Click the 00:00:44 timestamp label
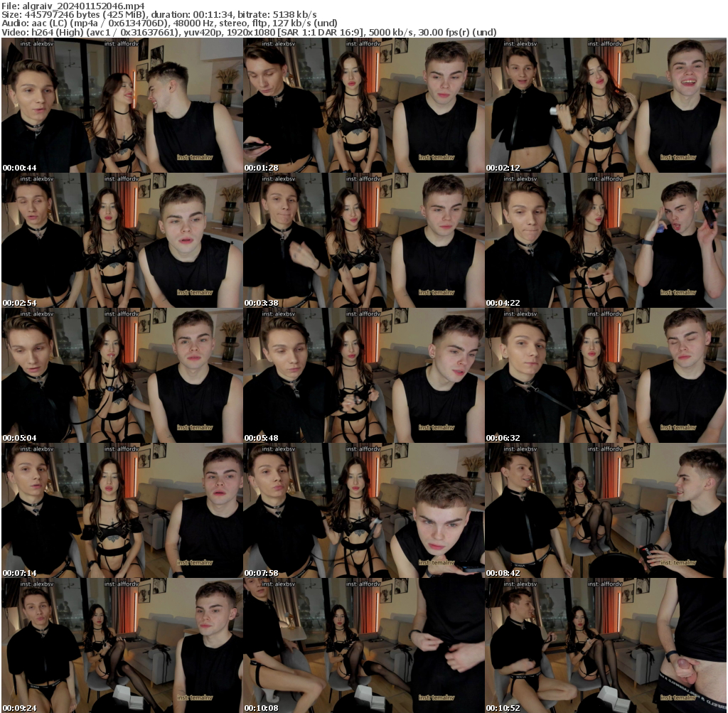This screenshot has height=713, width=728. click(18, 166)
